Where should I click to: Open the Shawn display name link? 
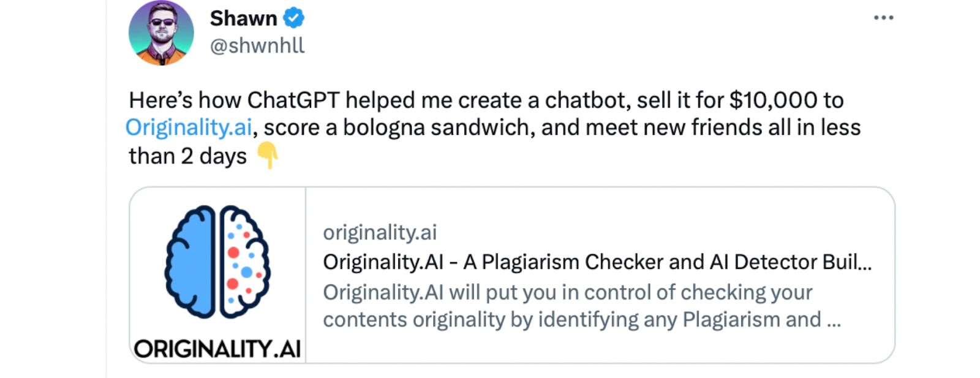[x=243, y=18]
